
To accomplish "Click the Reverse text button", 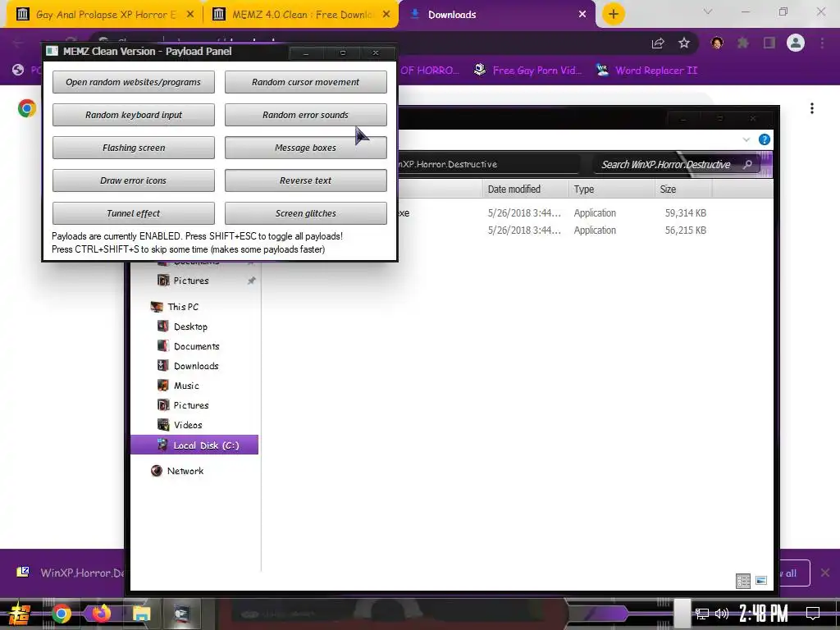I will (305, 180).
